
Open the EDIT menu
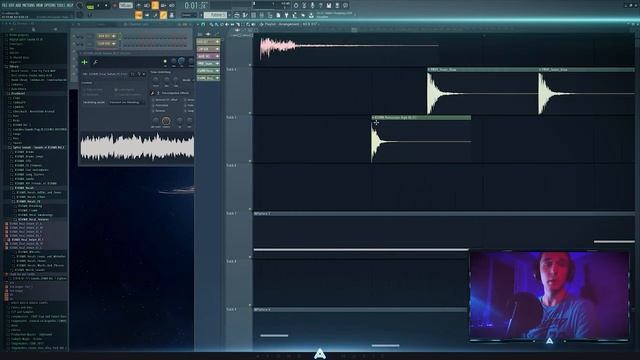point(12,5)
